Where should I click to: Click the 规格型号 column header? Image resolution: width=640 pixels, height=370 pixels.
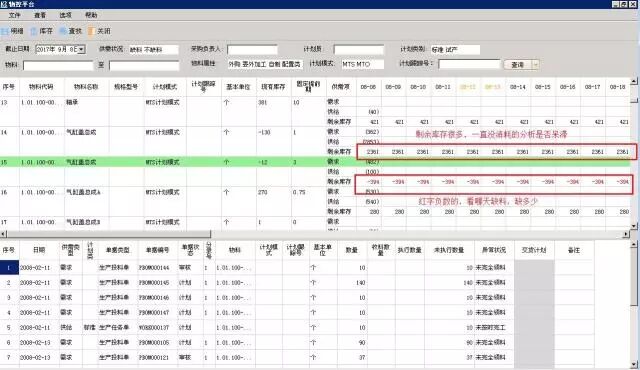(126, 87)
